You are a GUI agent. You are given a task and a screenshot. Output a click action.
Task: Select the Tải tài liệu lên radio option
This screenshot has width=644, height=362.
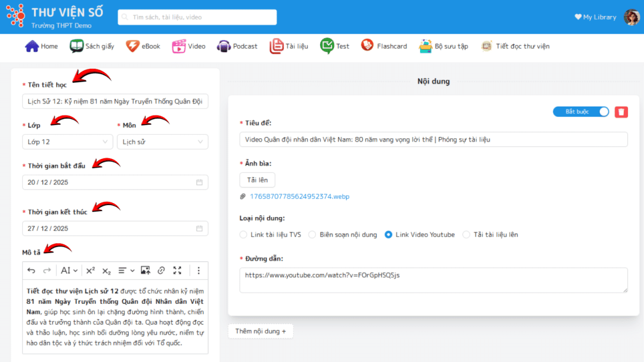pyautogui.click(x=466, y=235)
